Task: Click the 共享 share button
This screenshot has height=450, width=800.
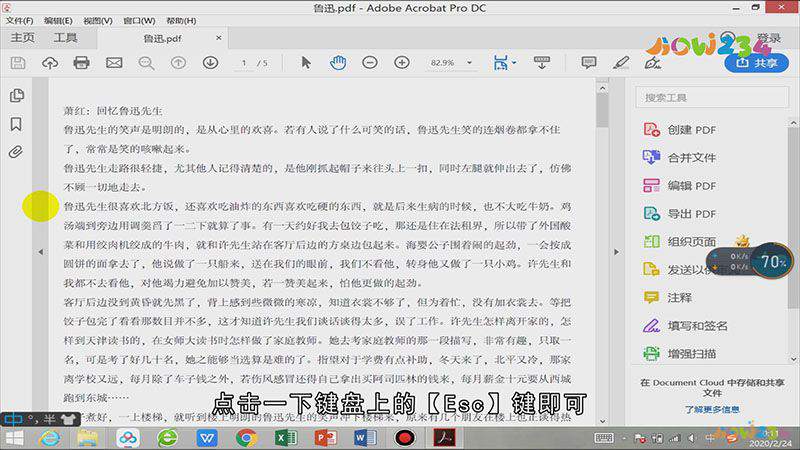Action: click(757, 63)
